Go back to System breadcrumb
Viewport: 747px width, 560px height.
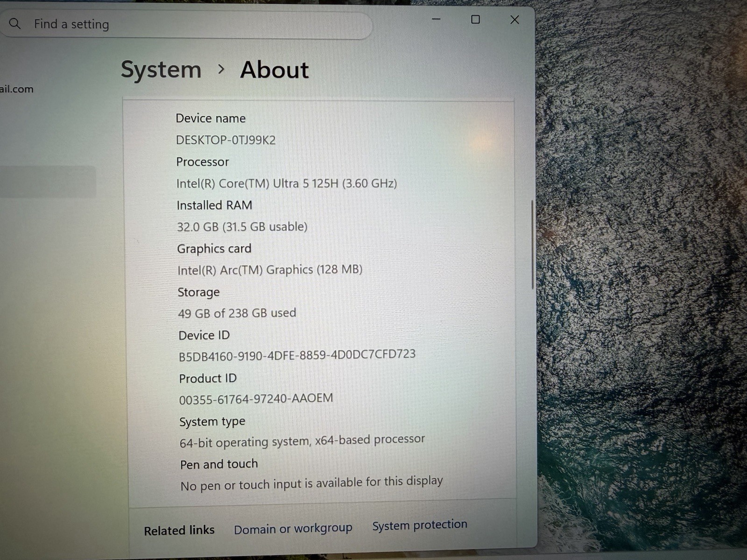pos(161,70)
